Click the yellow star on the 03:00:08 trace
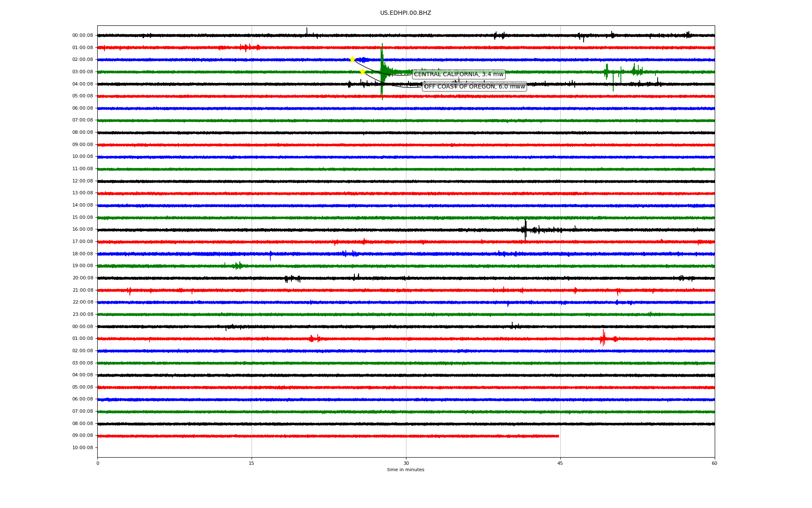 (x=362, y=72)
